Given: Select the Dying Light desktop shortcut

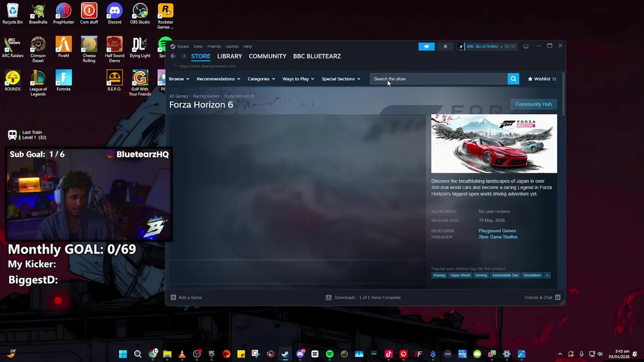Looking at the screenshot, I should point(140,47).
